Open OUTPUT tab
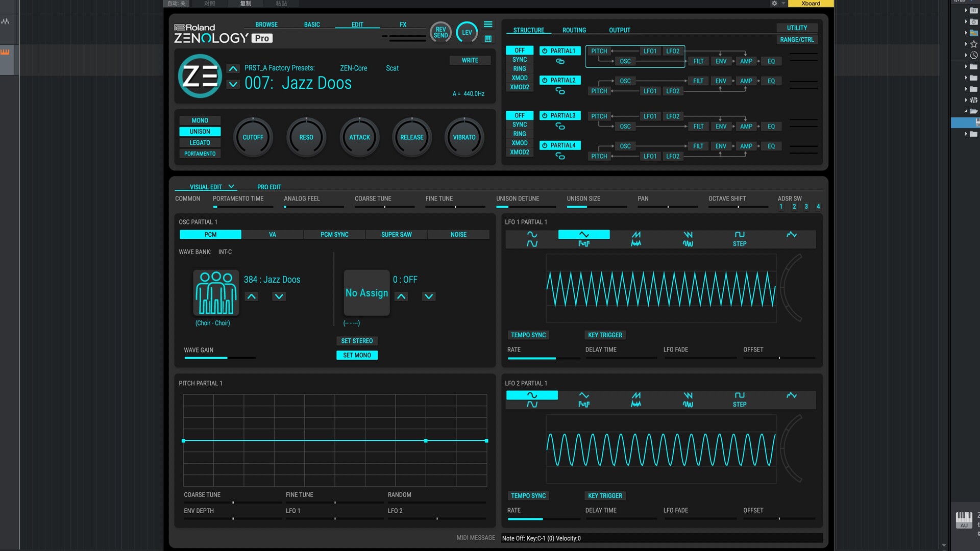 [x=619, y=30]
